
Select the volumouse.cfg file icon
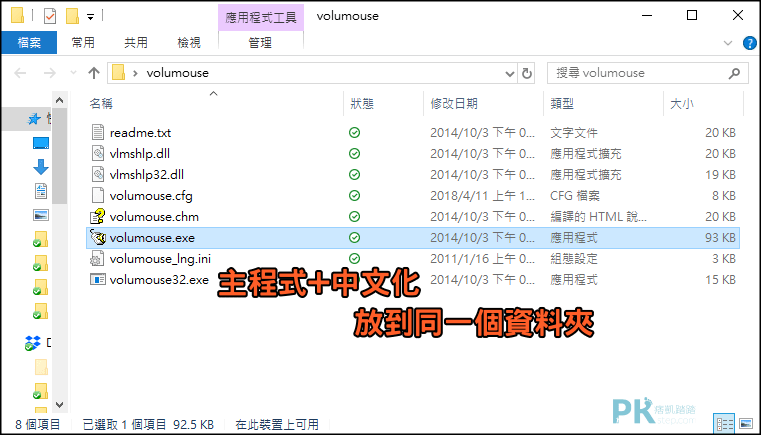point(98,196)
